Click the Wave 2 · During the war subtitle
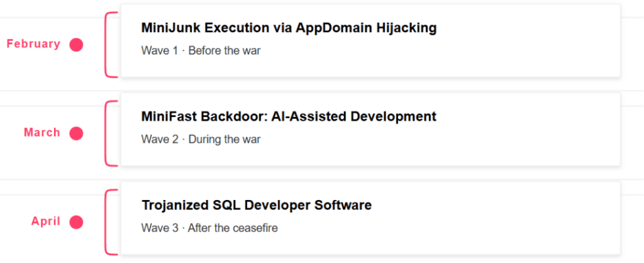The height and width of the screenshot is (263, 644). pos(201,140)
